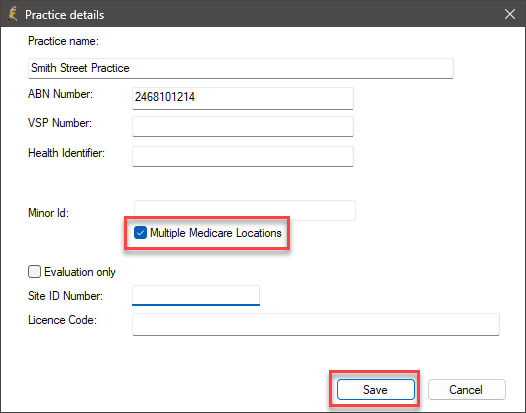Untick the Multiple Medicare Locations checkbox
This screenshot has width=526, height=413.
tap(140, 233)
